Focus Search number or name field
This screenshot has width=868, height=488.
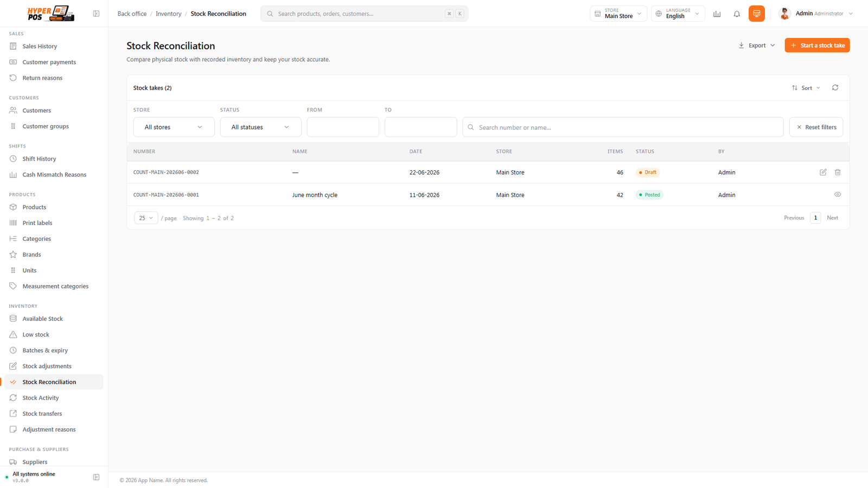(x=623, y=127)
